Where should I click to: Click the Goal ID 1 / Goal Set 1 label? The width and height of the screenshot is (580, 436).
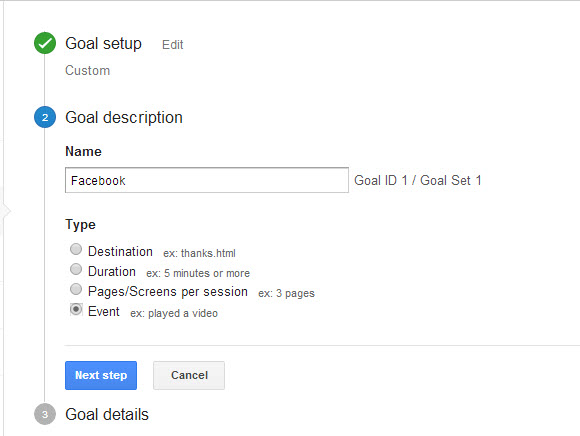pyautogui.click(x=418, y=180)
